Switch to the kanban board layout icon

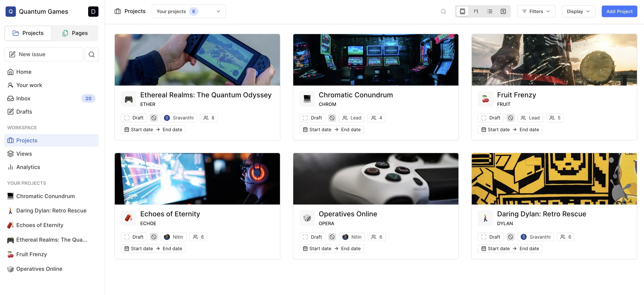coord(476,11)
